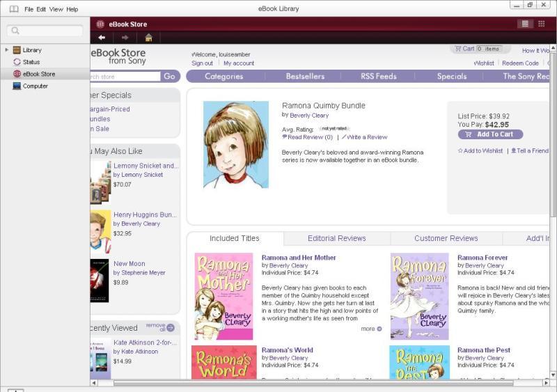The width and height of the screenshot is (557, 392).
Task: Click the eBook Store globe icon in sidebar
Action: pyautogui.click(x=17, y=74)
